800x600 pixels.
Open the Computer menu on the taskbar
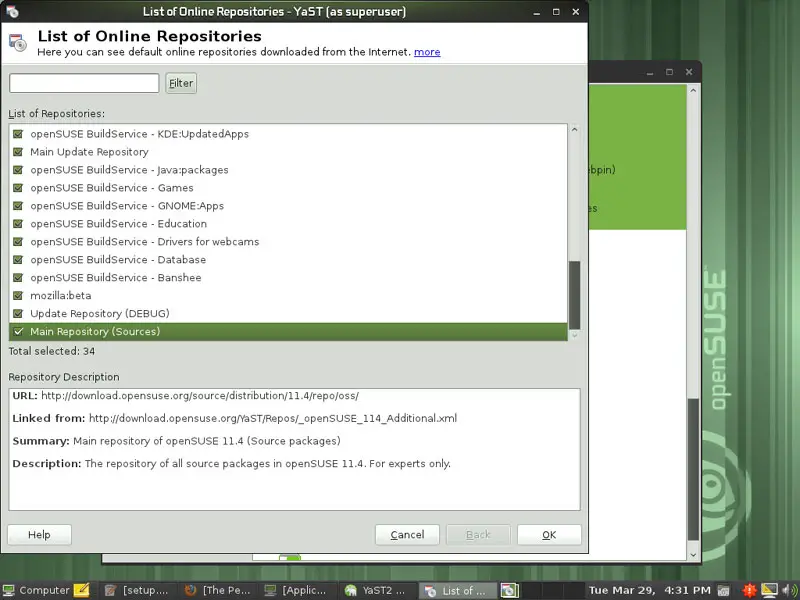tap(37, 590)
